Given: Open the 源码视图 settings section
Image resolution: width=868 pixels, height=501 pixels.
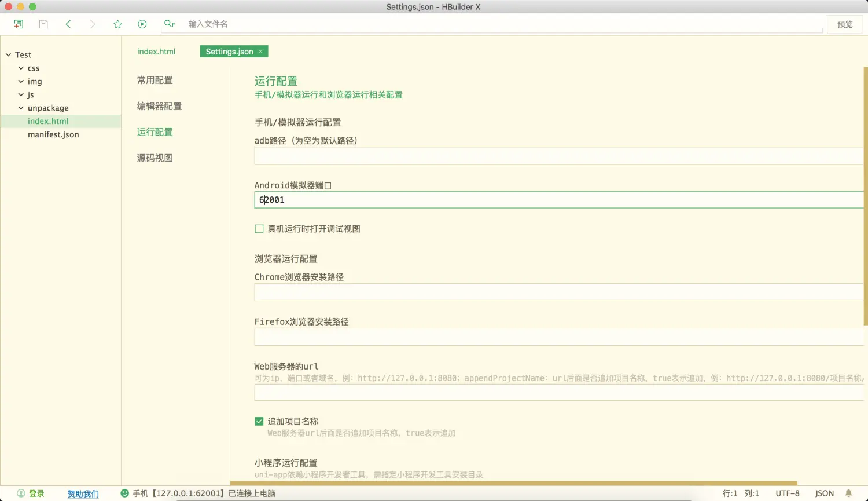Looking at the screenshot, I should [155, 158].
